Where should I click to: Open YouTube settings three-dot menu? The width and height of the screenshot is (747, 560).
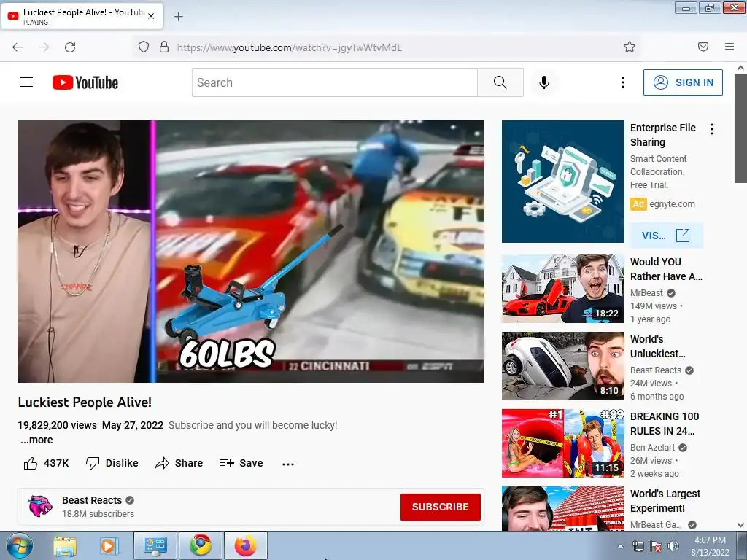coord(623,82)
